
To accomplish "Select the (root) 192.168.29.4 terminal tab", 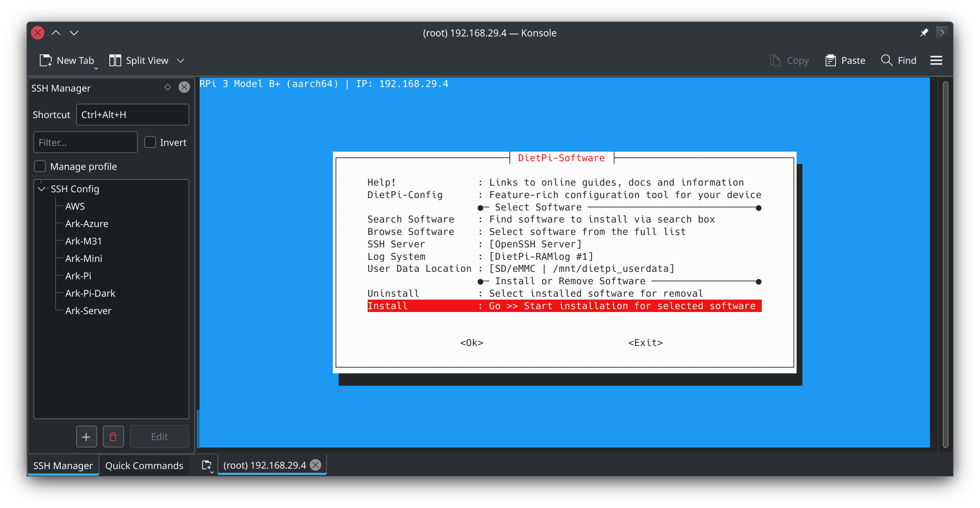I will click(264, 465).
